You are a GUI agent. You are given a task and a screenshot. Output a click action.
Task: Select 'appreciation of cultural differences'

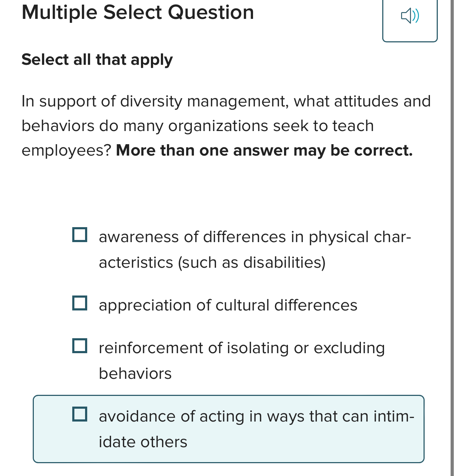coord(80,304)
